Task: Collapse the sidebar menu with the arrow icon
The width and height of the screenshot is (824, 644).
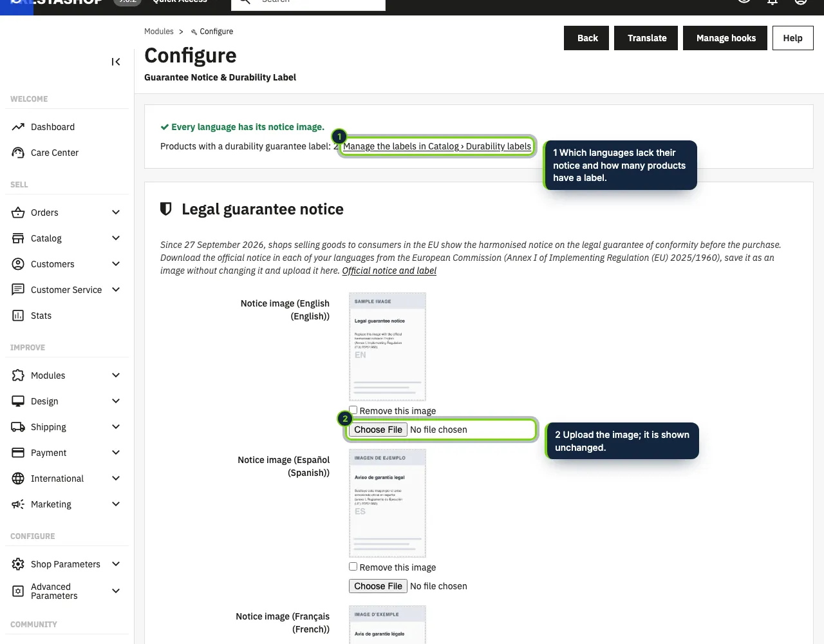Action: tap(116, 62)
